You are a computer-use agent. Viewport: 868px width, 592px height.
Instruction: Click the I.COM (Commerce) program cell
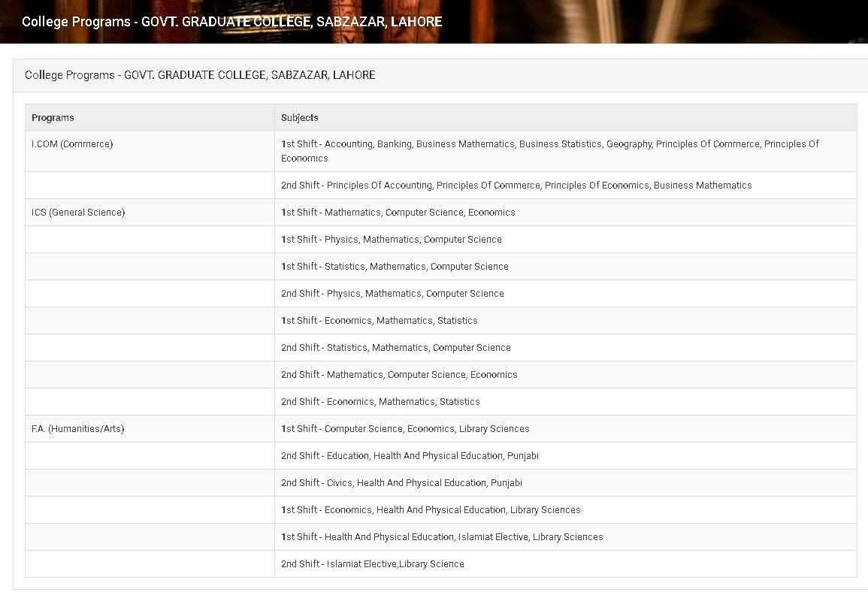72,144
